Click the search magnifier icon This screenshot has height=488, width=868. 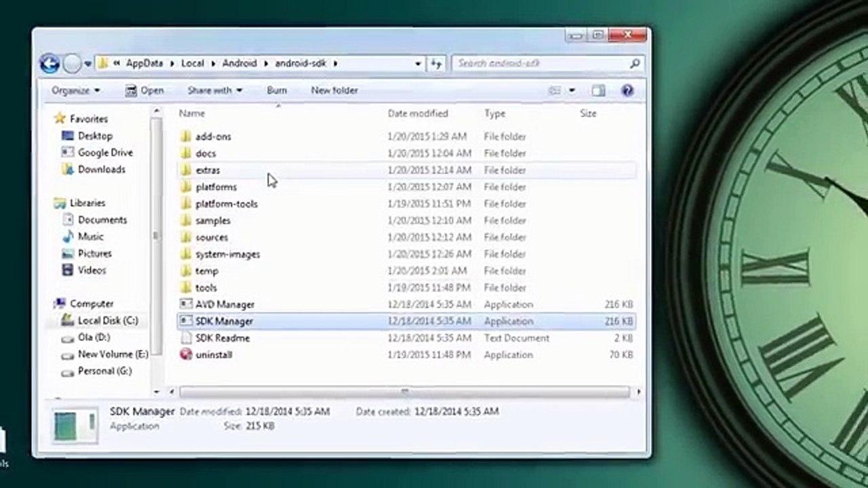(635, 63)
